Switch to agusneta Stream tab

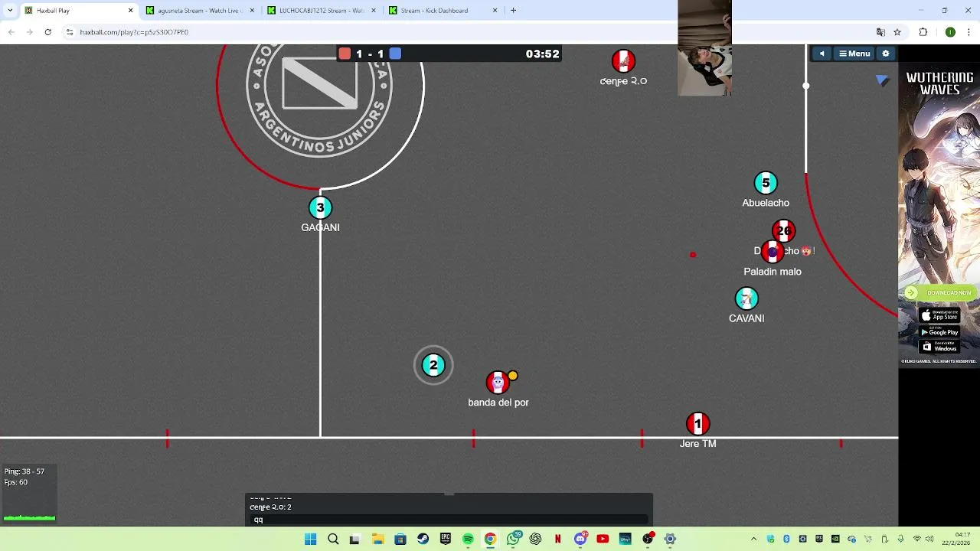(x=200, y=11)
